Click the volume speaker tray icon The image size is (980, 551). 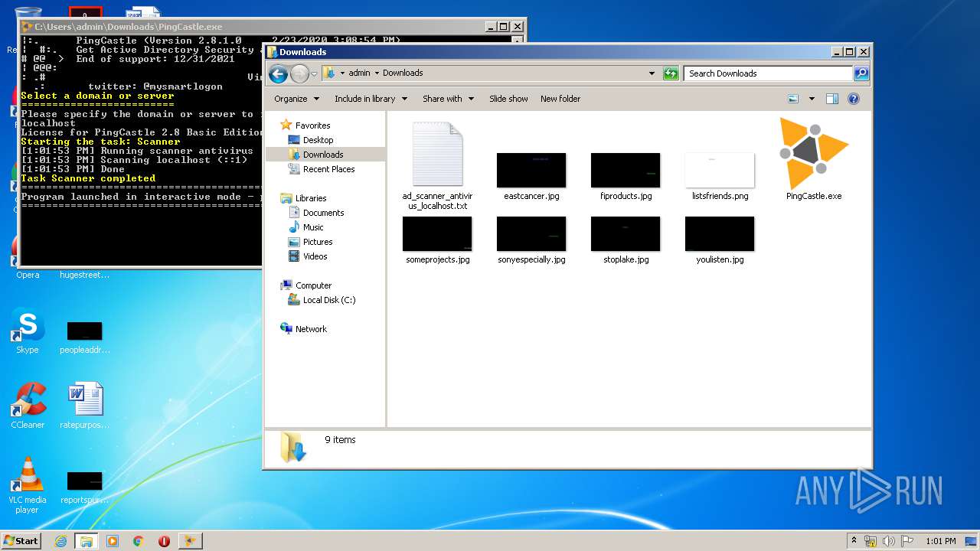[889, 541]
